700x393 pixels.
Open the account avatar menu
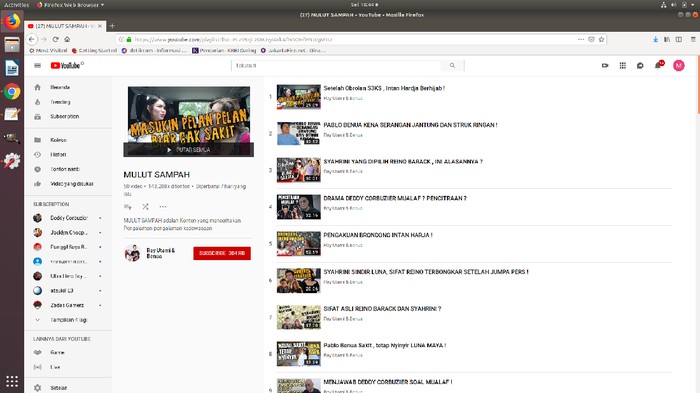coord(679,66)
